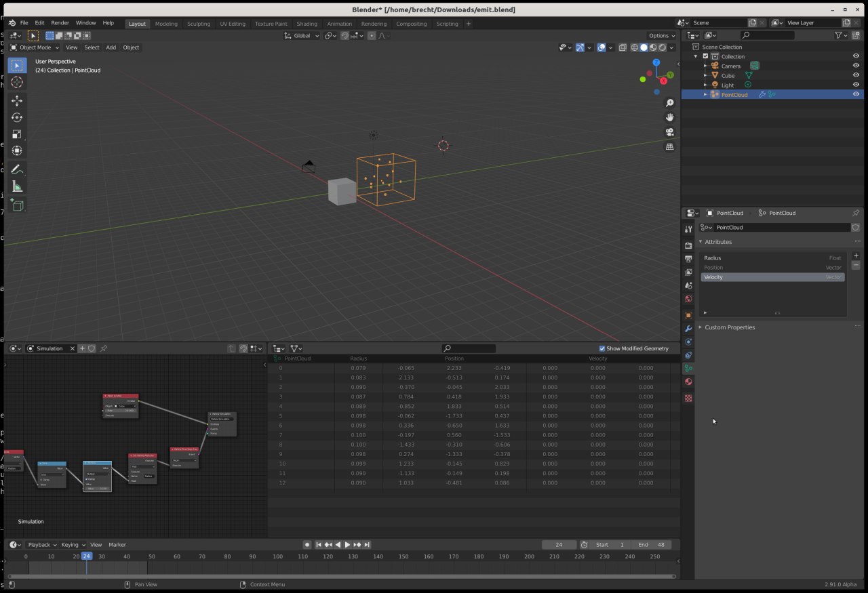The image size is (868, 593).
Task: Open the Texture properties tab
Action: coord(688,398)
